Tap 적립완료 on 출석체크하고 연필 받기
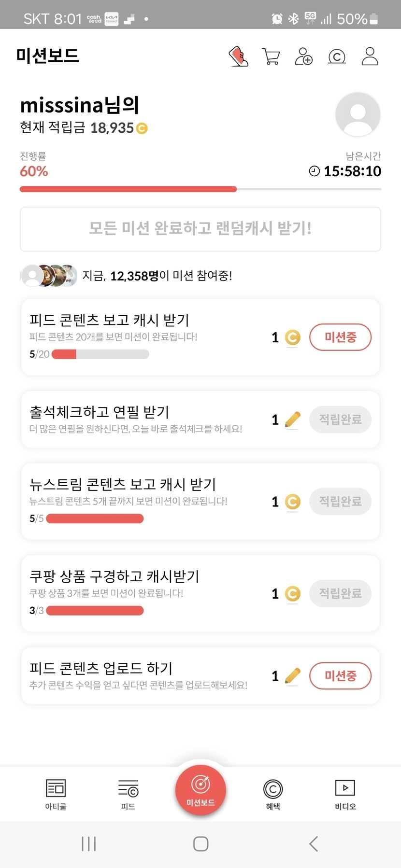401x868 pixels. tap(340, 419)
